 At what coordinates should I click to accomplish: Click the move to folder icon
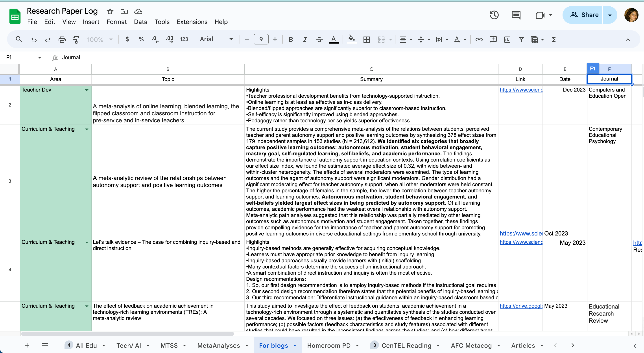pyautogui.click(x=124, y=11)
